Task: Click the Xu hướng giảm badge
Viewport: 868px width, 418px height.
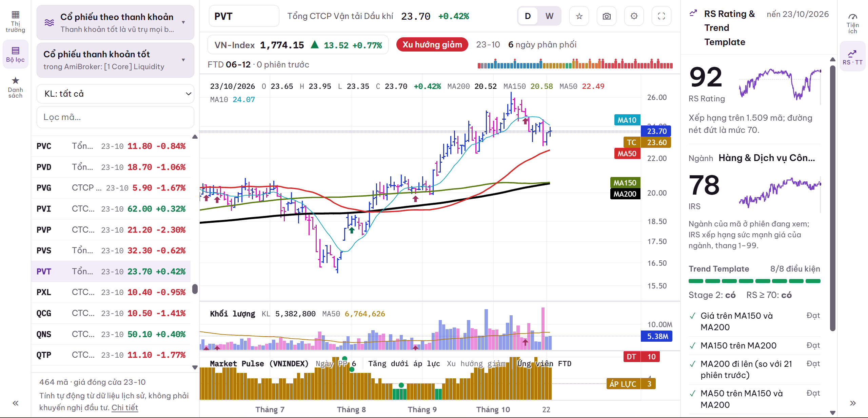Action: tap(432, 45)
